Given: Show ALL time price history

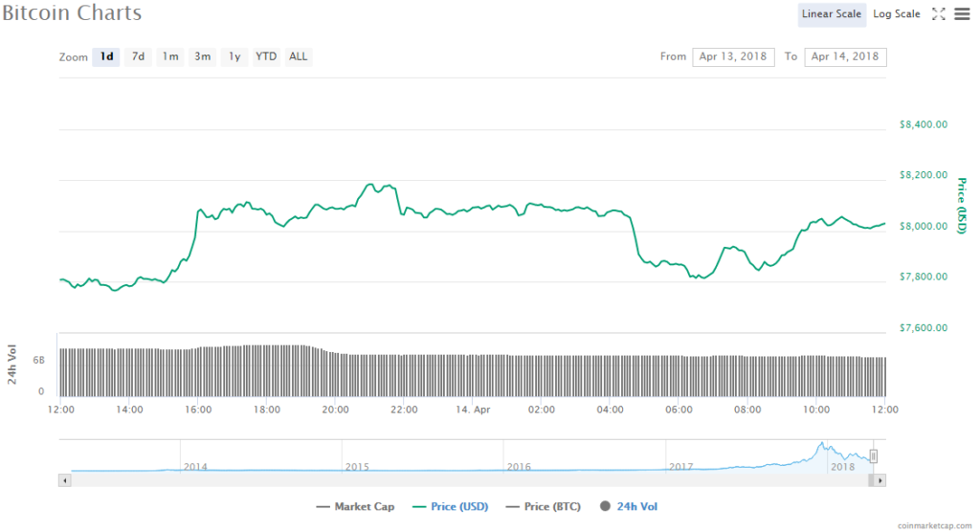Looking at the screenshot, I should (299, 56).
